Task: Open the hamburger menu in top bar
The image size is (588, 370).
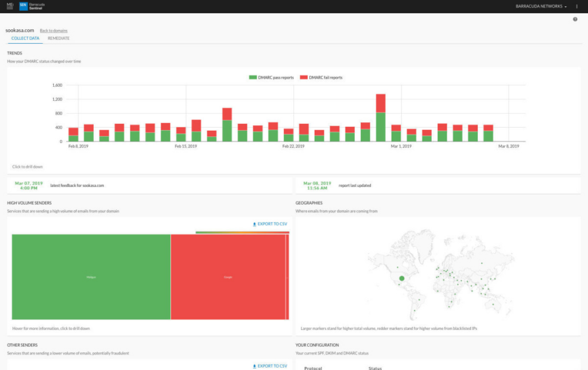Action: click(9, 6)
